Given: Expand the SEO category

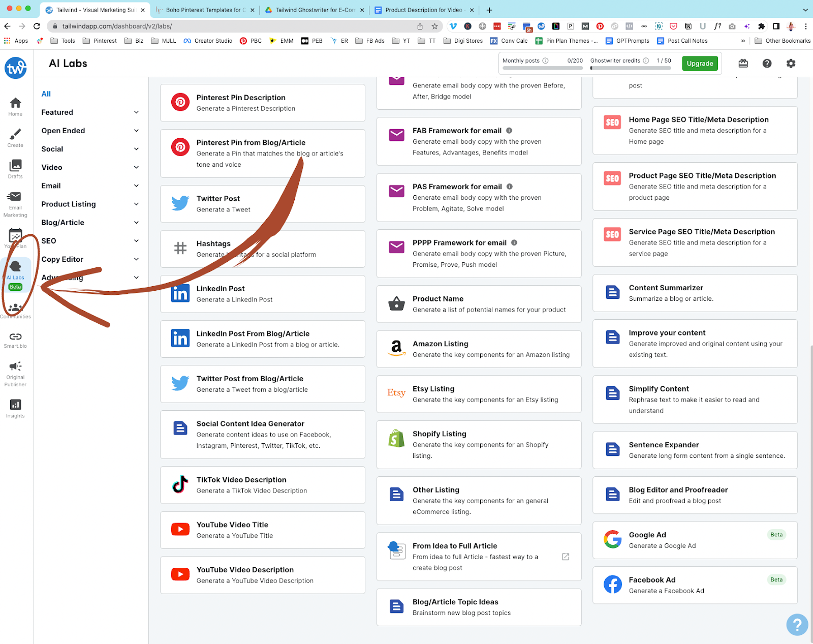Looking at the screenshot, I should [x=90, y=240].
